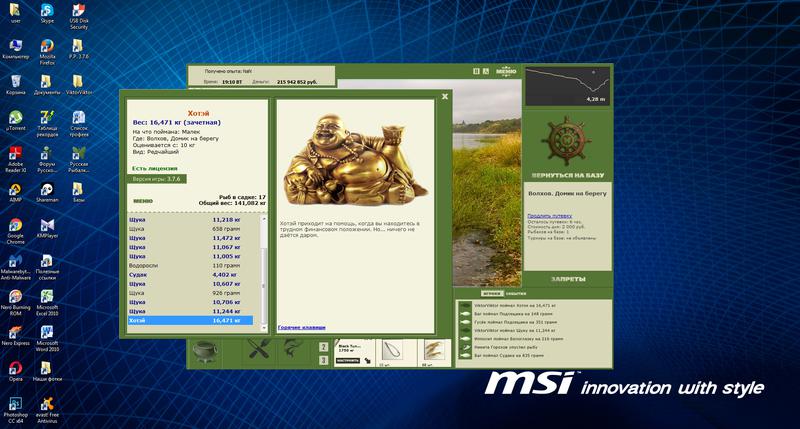Click the bait slot with small fish
The width and height of the screenshot is (800, 429).
(433, 351)
